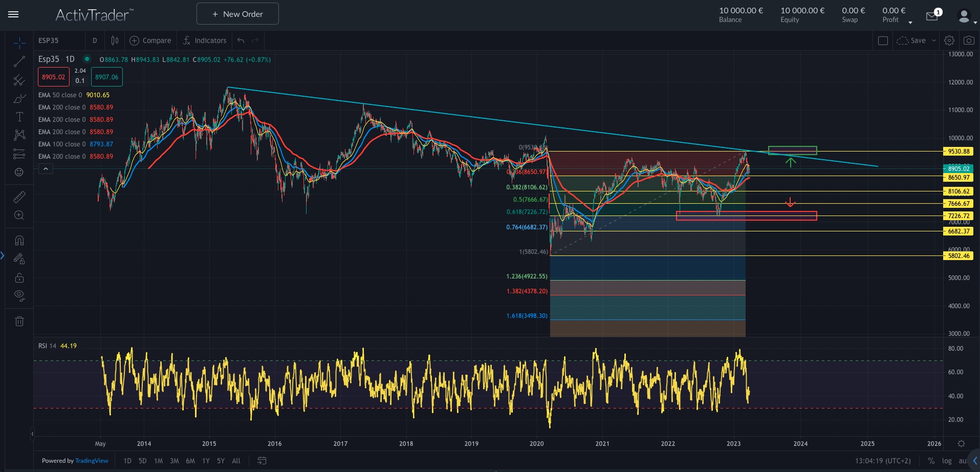Image resolution: width=980 pixels, height=472 pixels.
Task: Open the brush drawing tool
Action: click(19, 98)
